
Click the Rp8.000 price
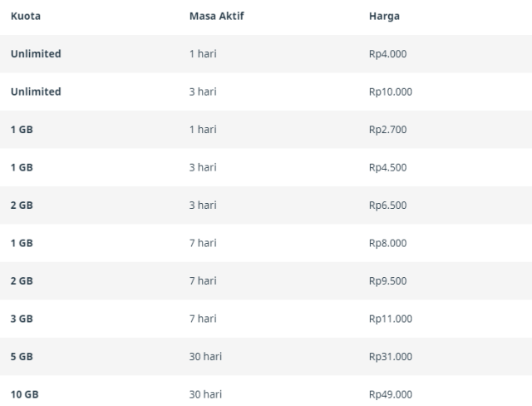coord(388,243)
